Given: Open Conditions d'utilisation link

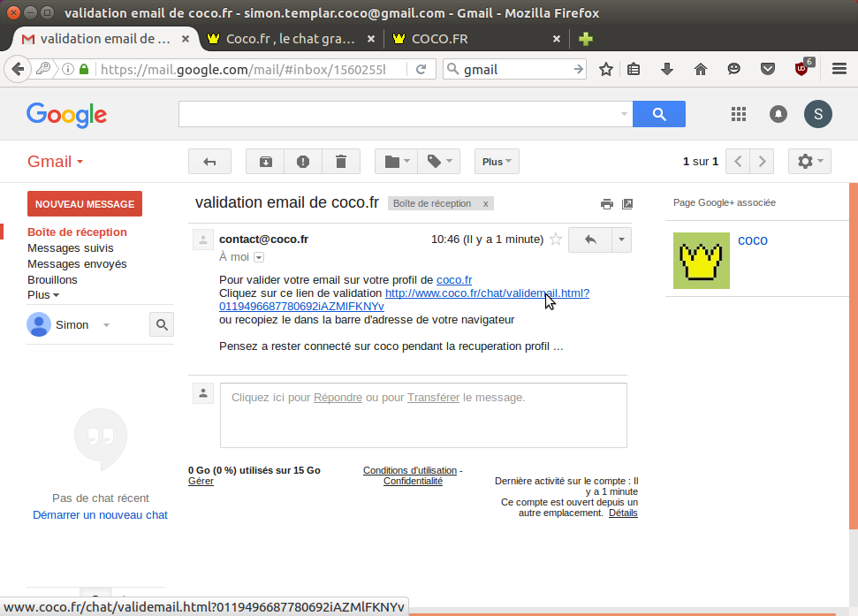Looking at the screenshot, I should coord(410,470).
